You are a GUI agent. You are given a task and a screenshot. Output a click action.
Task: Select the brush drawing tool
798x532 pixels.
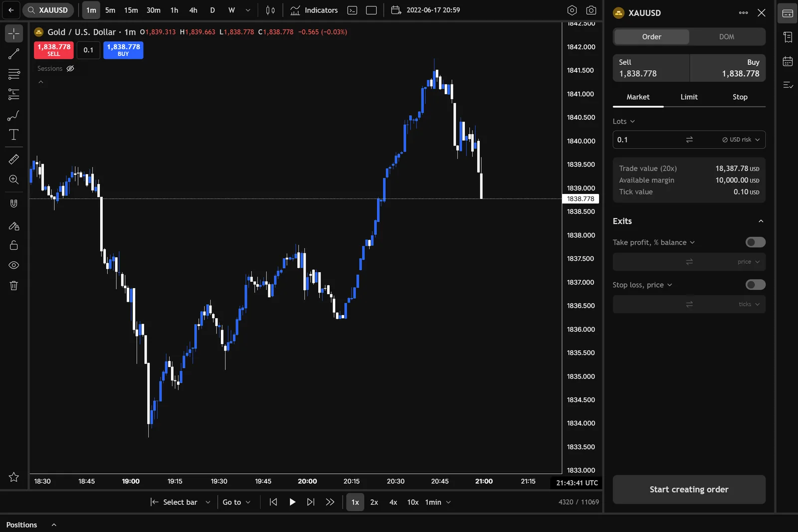pos(14,116)
